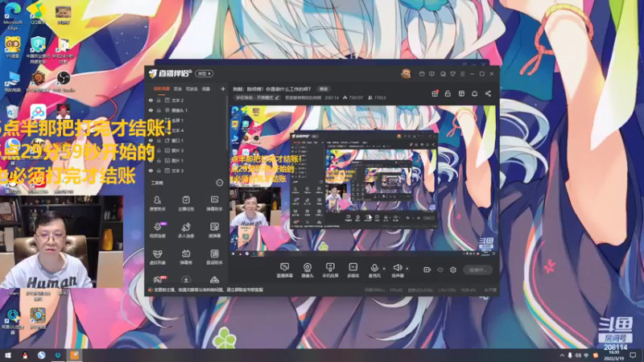Open the Windows Start menu

[8, 355]
